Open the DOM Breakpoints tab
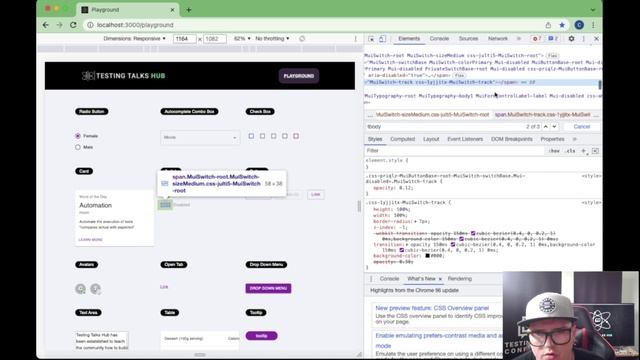The image size is (640, 360). coord(511,139)
